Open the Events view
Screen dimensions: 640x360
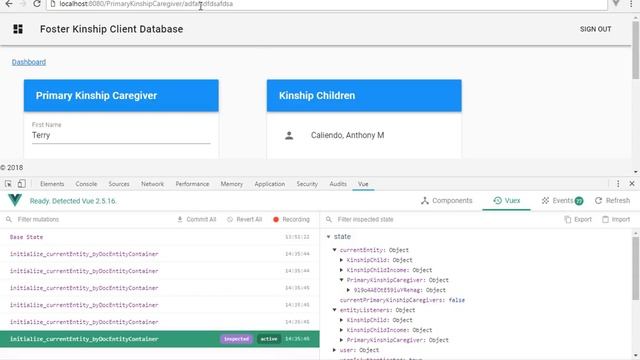click(562, 200)
